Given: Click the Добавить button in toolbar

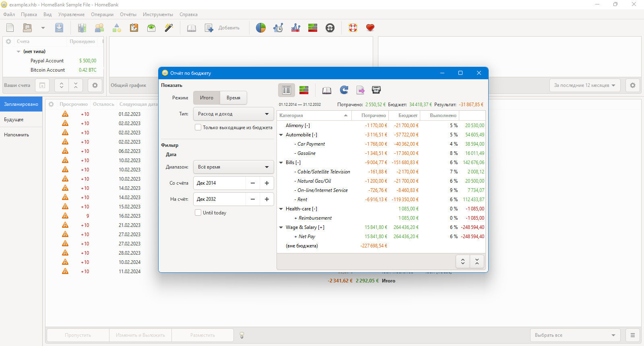Looking at the screenshot, I should tap(222, 28).
